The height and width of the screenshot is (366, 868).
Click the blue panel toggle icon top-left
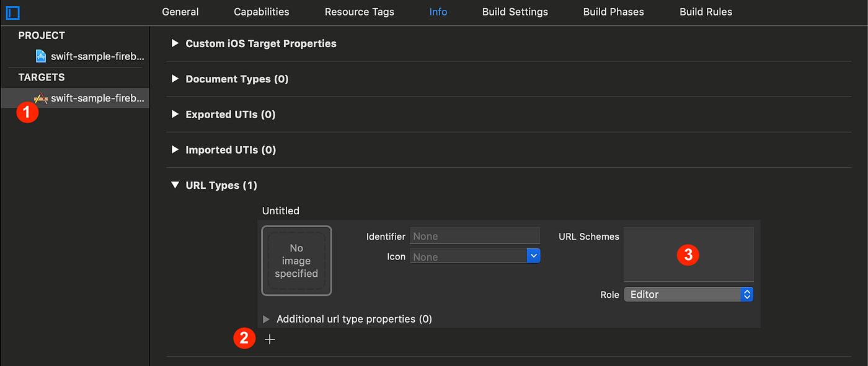(12, 13)
